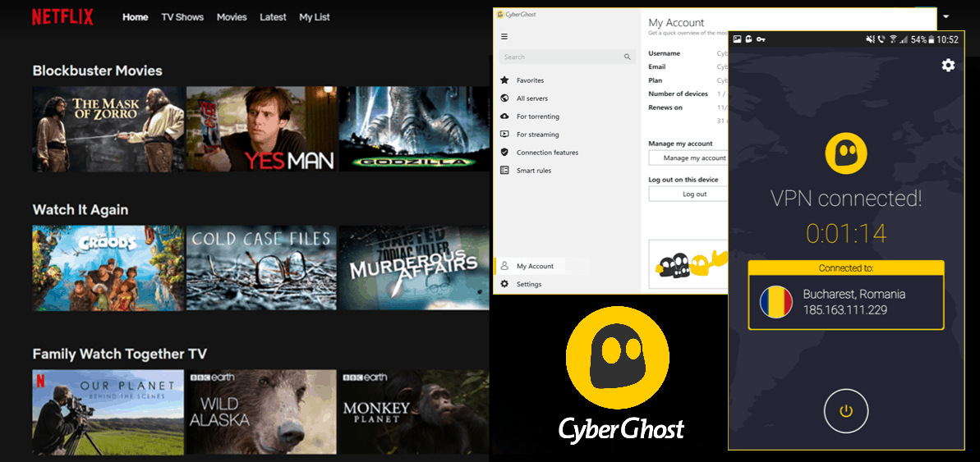Open Settings in CyberGhost desktop sidebar

click(x=529, y=285)
